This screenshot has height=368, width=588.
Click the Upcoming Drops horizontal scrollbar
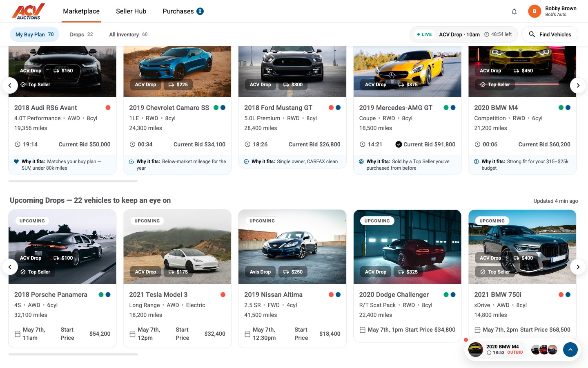pos(73,354)
